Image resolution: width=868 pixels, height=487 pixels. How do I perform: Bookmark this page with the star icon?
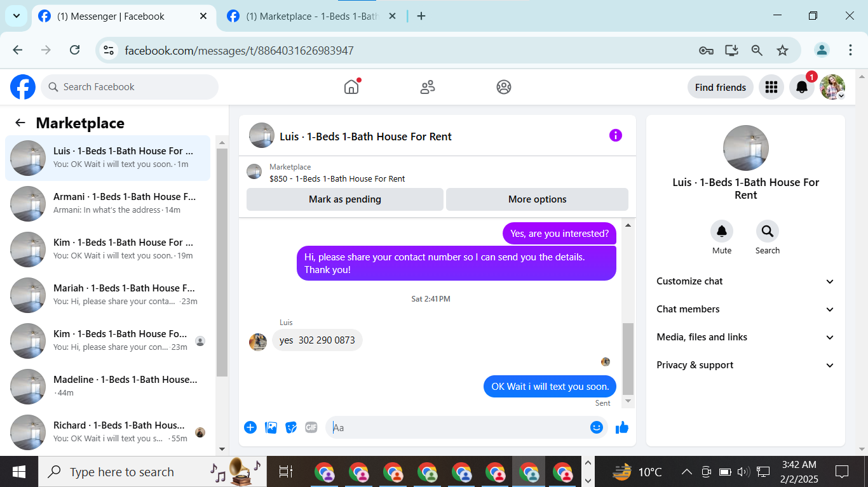click(x=782, y=50)
